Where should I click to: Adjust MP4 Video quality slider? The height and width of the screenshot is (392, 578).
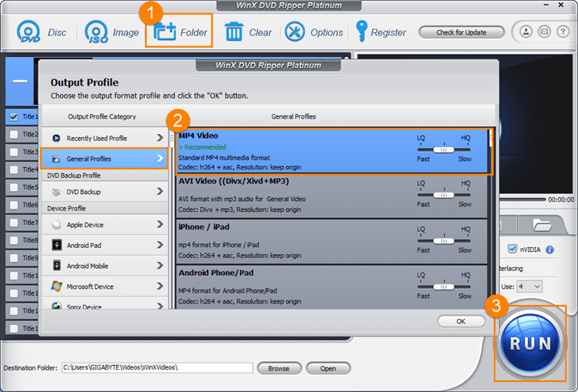pos(444,149)
